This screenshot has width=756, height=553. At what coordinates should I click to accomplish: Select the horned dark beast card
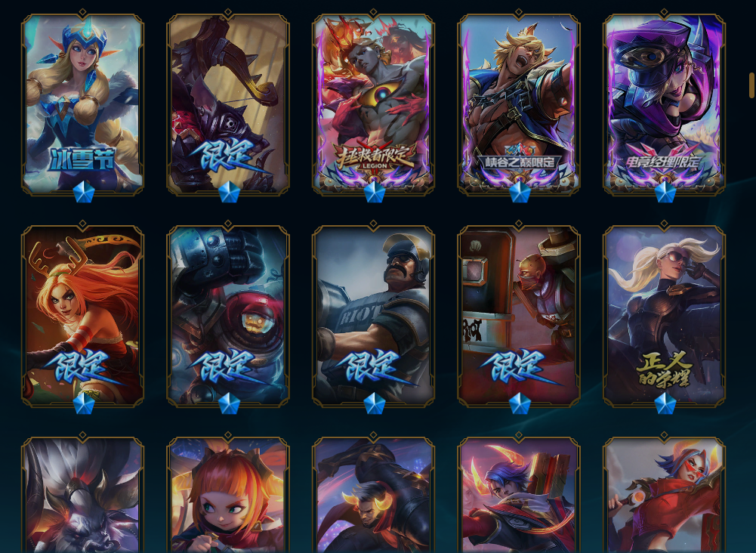[82, 495]
